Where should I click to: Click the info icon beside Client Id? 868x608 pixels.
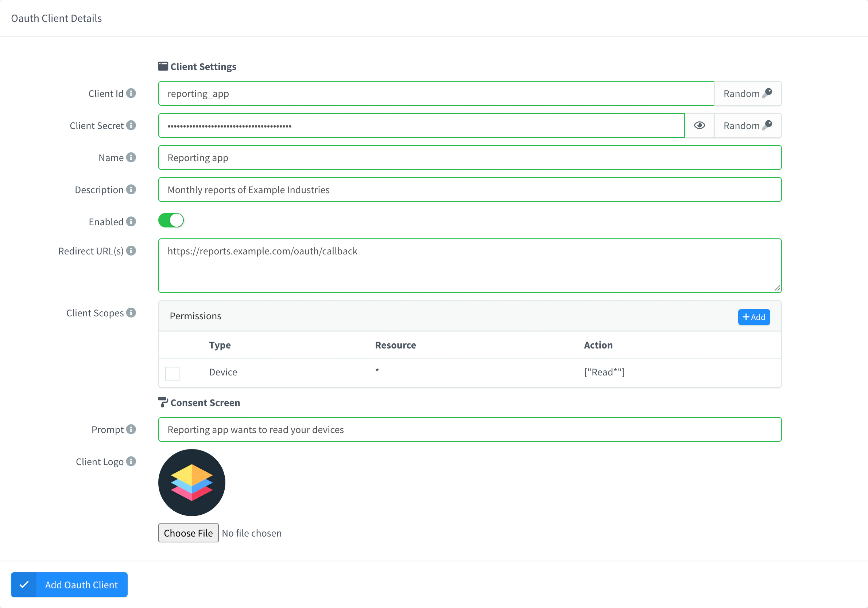[131, 93]
